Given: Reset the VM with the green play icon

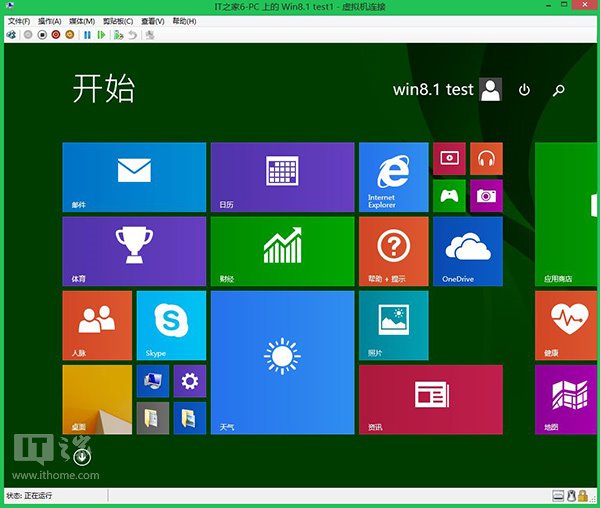Looking at the screenshot, I should click(x=101, y=35).
